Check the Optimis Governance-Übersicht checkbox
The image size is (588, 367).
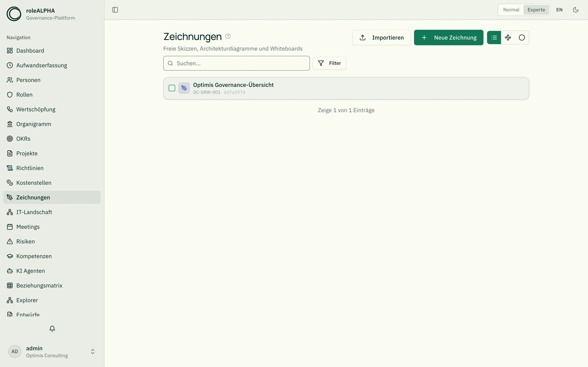pos(172,88)
